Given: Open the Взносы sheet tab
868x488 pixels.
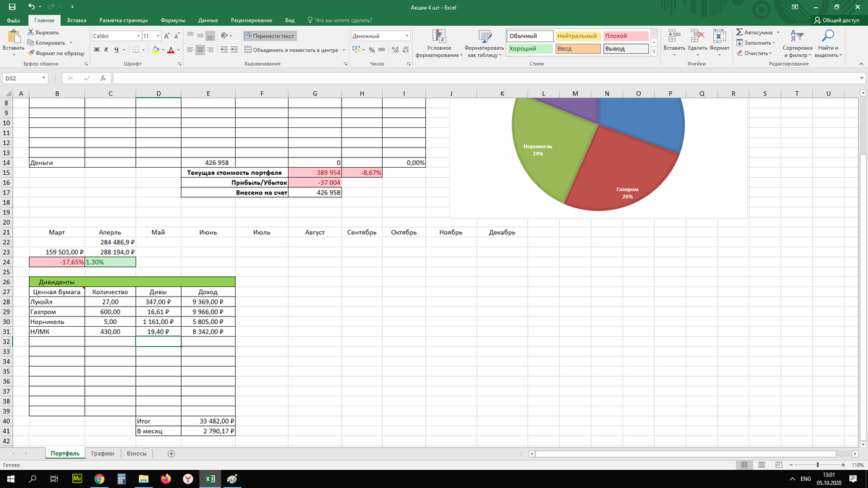Looking at the screenshot, I should coord(137,453).
